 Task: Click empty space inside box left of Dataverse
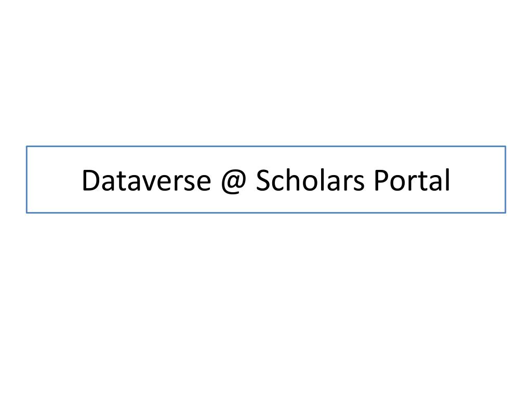click(x=54, y=179)
